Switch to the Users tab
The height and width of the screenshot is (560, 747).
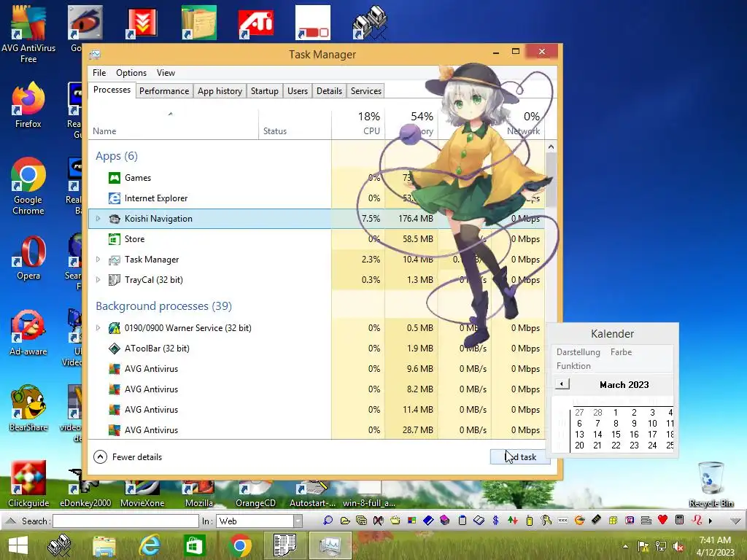click(298, 91)
